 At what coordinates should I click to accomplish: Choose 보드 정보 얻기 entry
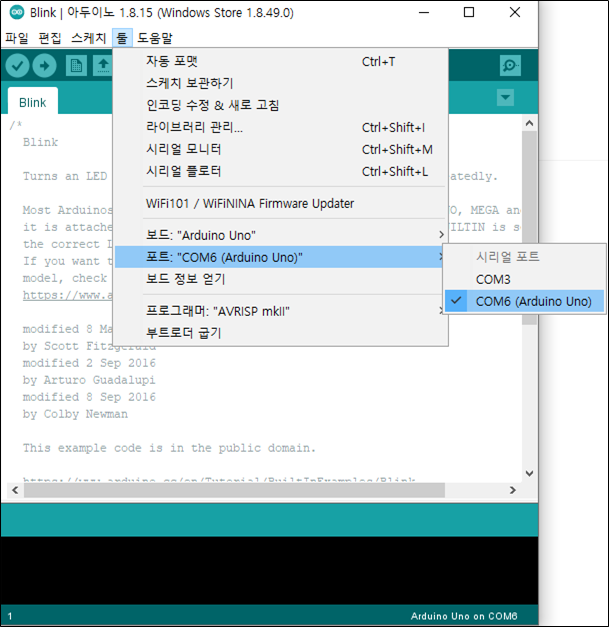(x=281, y=279)
